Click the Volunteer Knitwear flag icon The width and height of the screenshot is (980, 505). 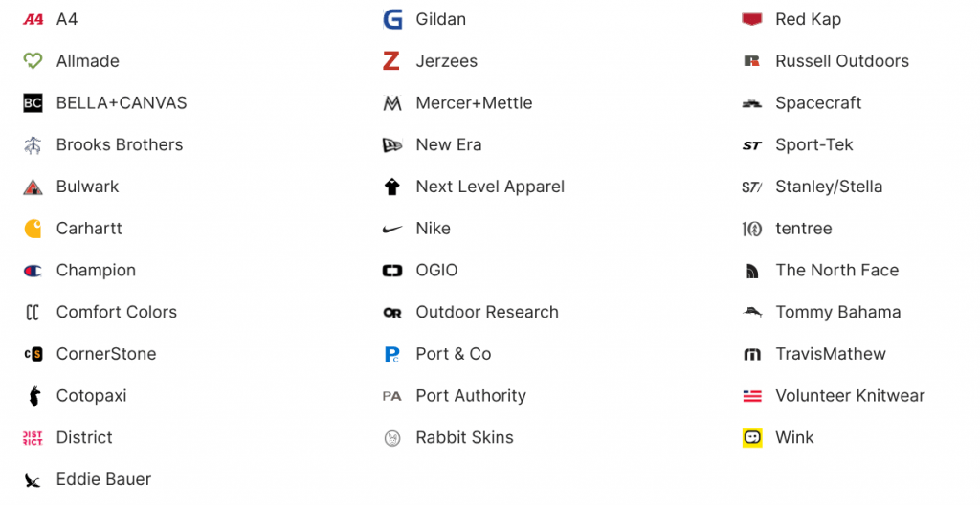point(752,396)
